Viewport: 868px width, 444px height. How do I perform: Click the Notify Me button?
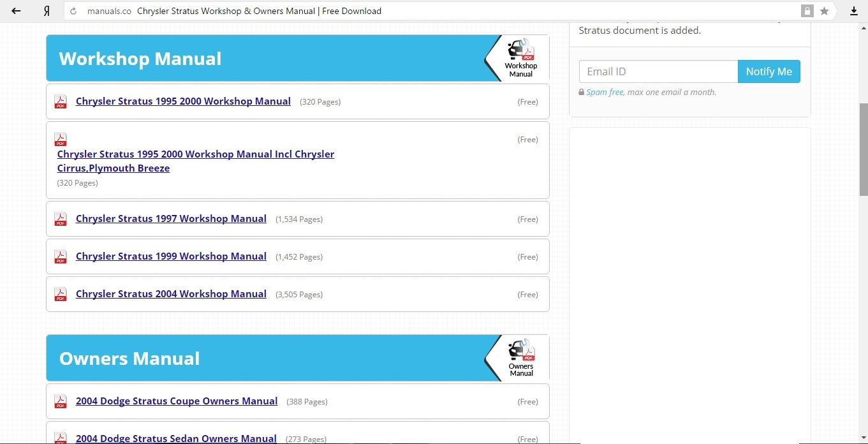coord(769,71)
